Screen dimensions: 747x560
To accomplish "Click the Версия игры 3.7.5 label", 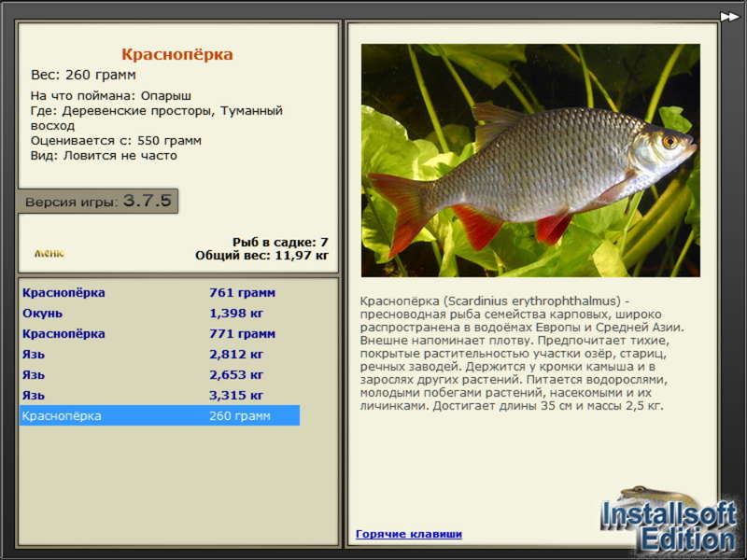I will click(x=98, y=201).
